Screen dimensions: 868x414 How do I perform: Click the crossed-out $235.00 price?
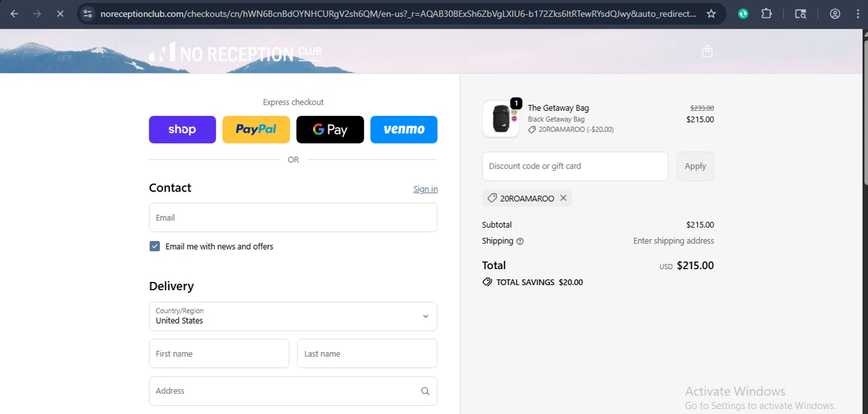(702, 108)
